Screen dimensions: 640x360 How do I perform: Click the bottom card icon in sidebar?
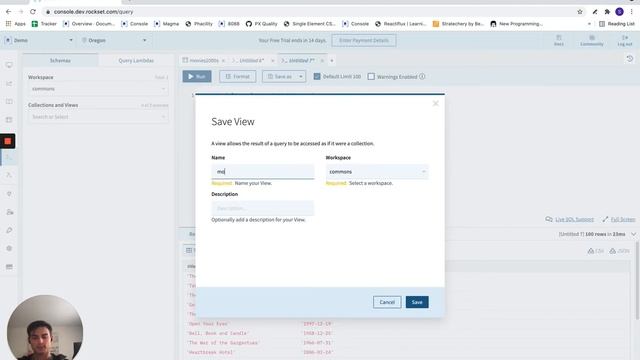[x=9, y=267]
